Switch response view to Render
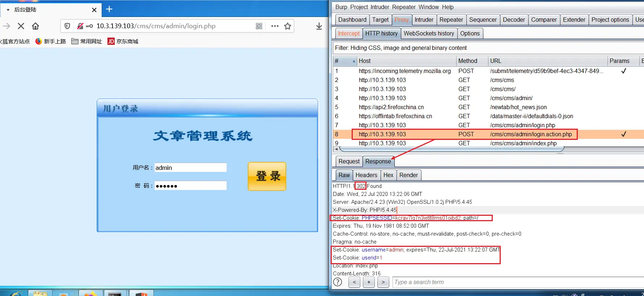 click(x=408, y=175)
